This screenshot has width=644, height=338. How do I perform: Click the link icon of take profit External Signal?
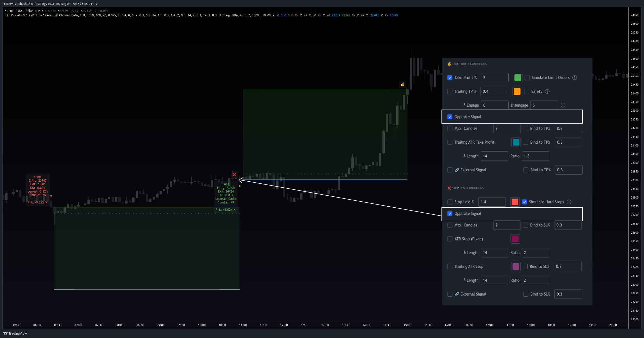457,170
